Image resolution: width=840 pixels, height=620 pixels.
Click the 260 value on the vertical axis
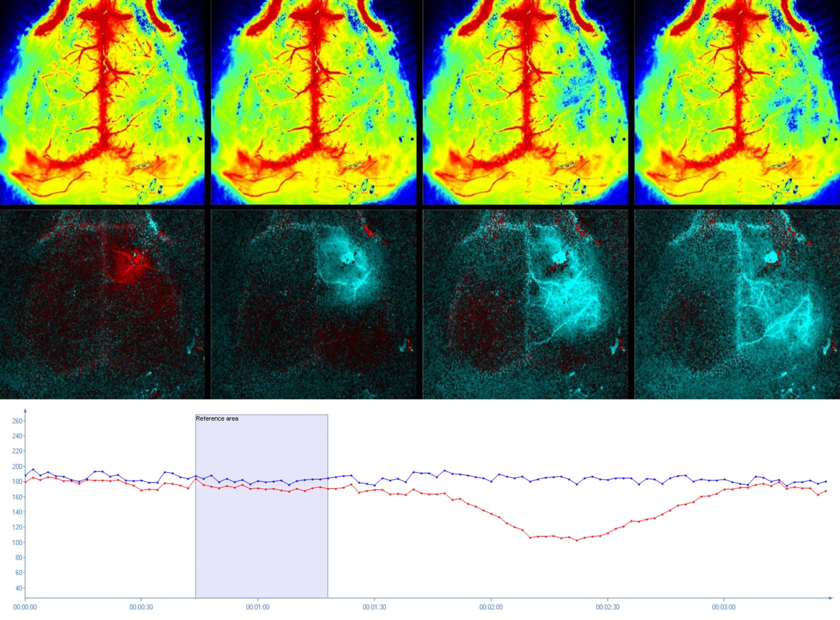click(18, 422)
